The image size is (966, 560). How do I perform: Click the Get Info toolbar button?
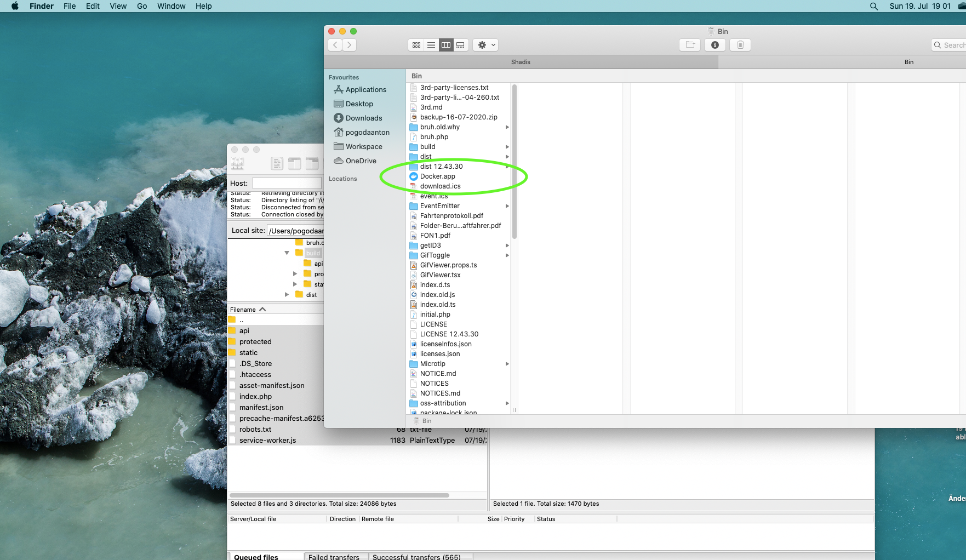[x=715, y=45]
